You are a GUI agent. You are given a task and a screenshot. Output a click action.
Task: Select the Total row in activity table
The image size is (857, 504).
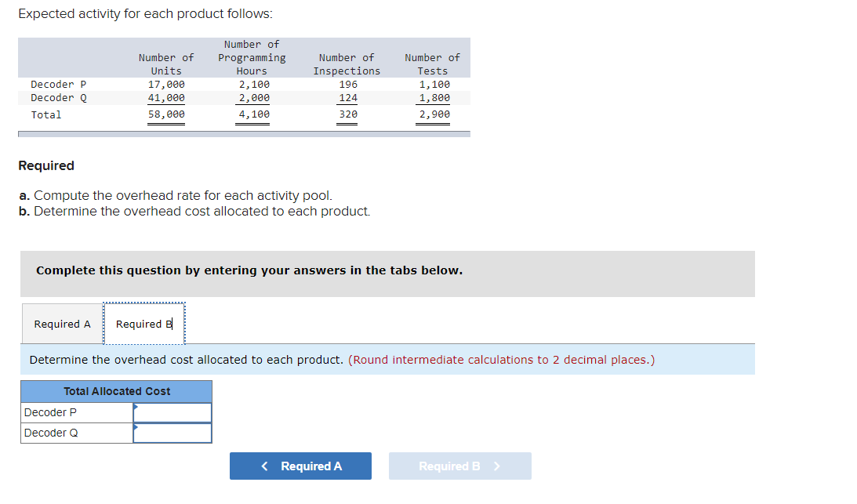click(x=45, y=114)
